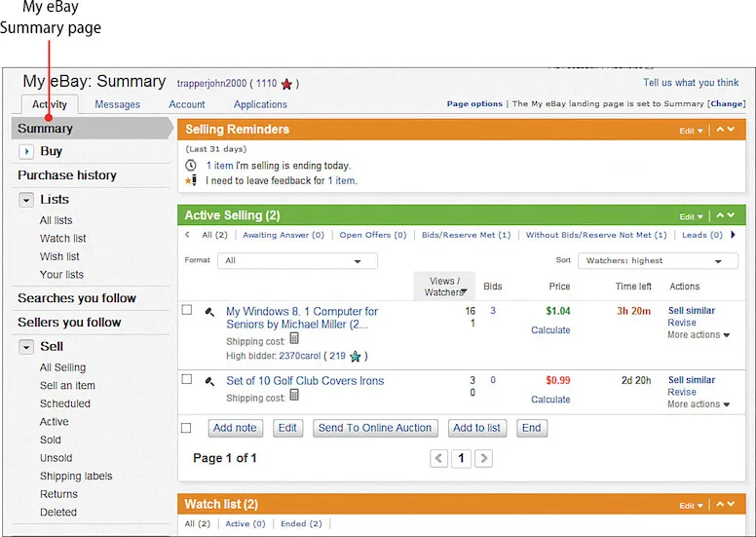
Task: Click the clock icon in Selling Reminders
Action: 191,166
